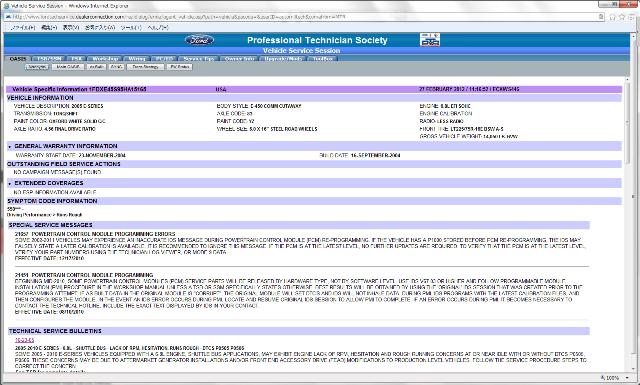Click 'SYMPTOM CODE INFORMATION' heading
Image resolution: width=640 pixels, height=385 pixels.
click(52, 201)
